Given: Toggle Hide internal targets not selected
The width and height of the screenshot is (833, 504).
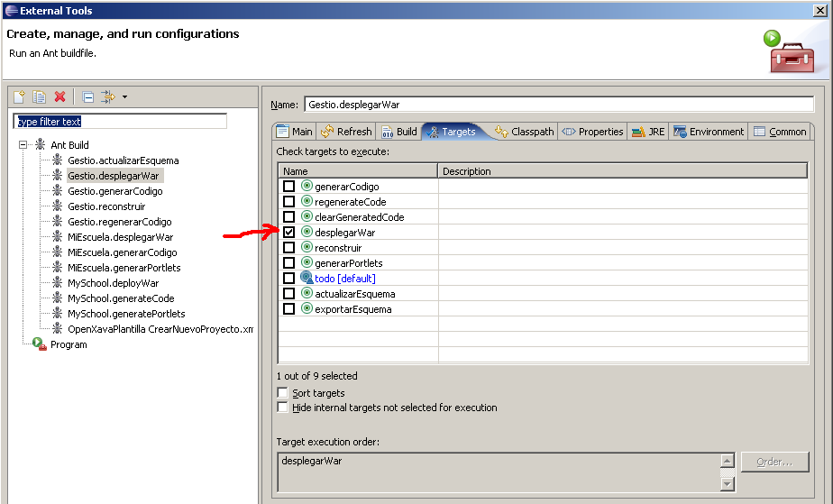Looking at the screenshot, I should (x=283, y=408).
